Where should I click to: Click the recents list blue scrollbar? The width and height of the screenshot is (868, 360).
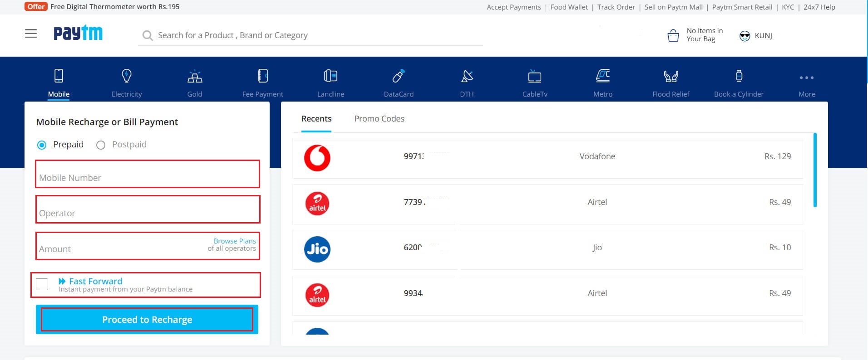pyautogui.click(x=815, y=170)
